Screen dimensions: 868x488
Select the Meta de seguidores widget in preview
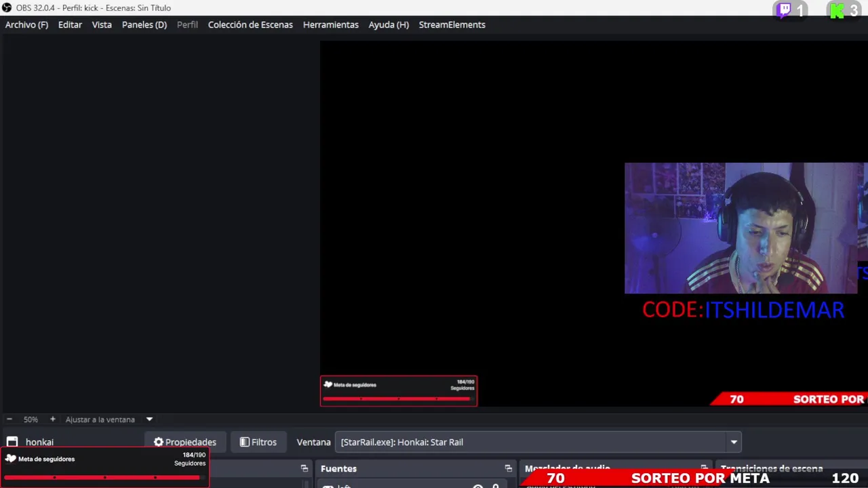click(x=399, y=391)
